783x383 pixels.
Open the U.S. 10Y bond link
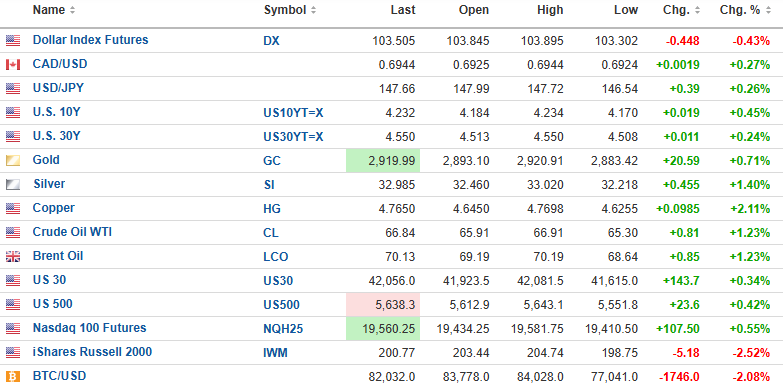[x=56, y=112]
